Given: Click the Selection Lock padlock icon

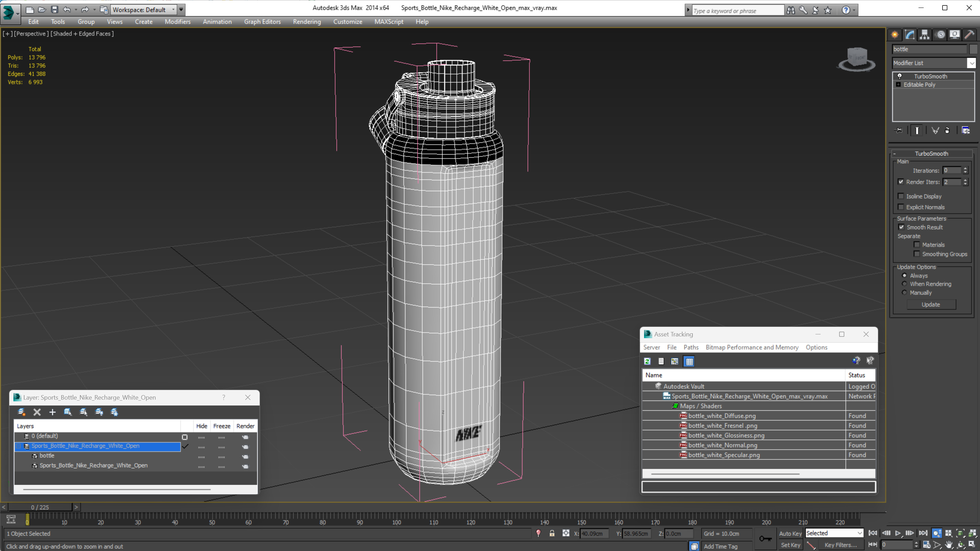Looking at the screenshot, I should pyautogui.click(x=552, y=533).
